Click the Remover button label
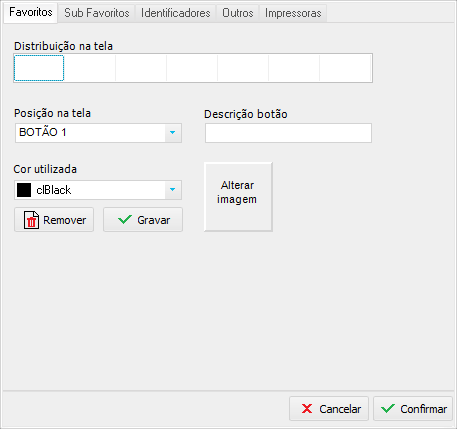Screen dimensions: 457x429 point(65,220)
